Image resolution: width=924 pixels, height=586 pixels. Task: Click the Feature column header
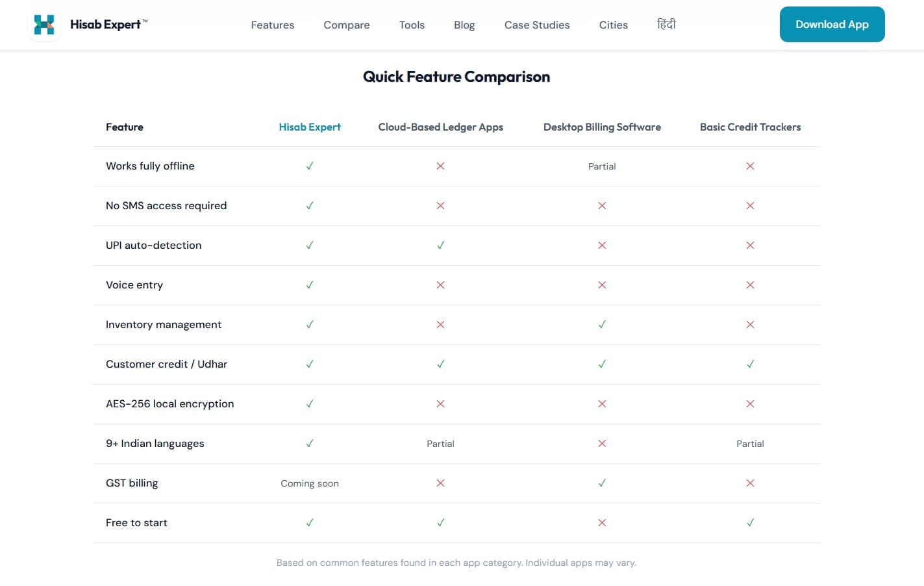tap(125, 127)
